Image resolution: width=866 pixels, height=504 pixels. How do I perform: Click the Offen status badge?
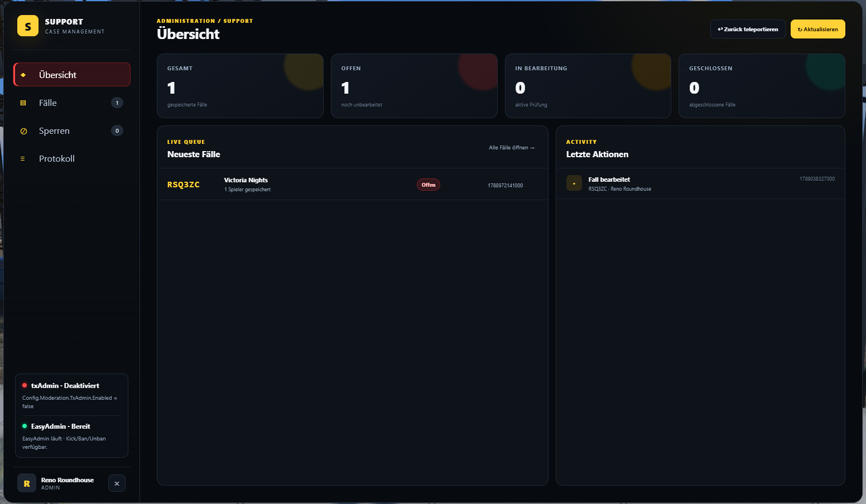coord(429,185)
